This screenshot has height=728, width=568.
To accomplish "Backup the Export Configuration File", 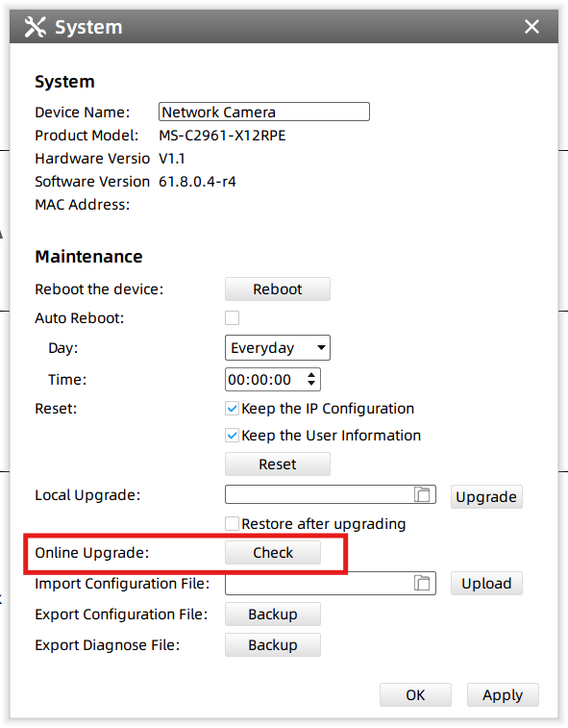I will coord(273,615).
